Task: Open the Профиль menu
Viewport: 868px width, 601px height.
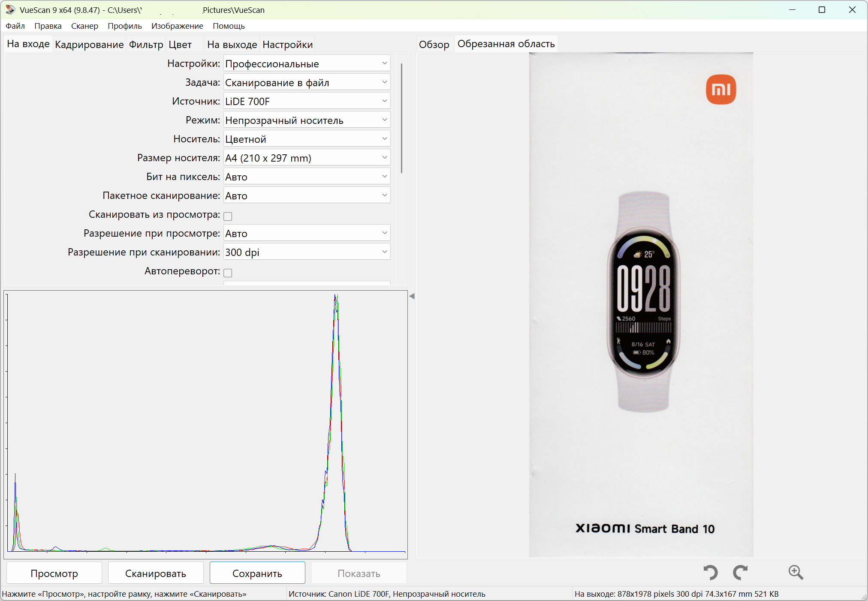Action: pyautogui.click(x=125, y=26)
